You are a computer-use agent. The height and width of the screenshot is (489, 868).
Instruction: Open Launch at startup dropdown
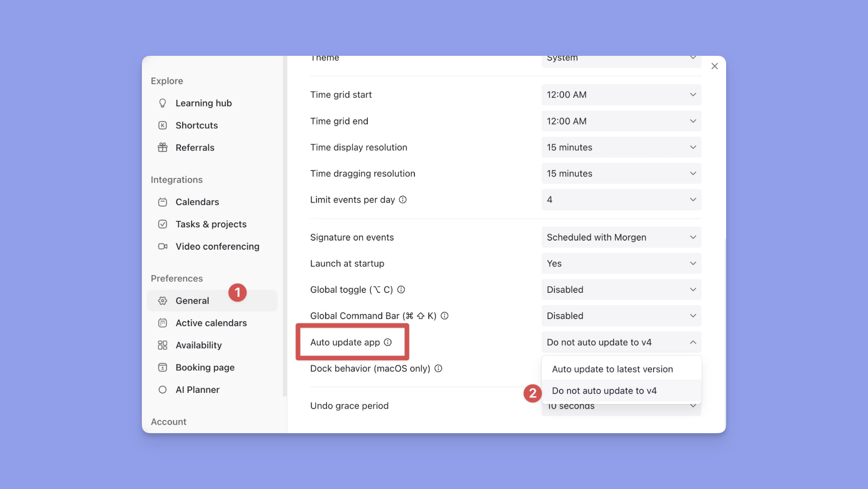621,264
